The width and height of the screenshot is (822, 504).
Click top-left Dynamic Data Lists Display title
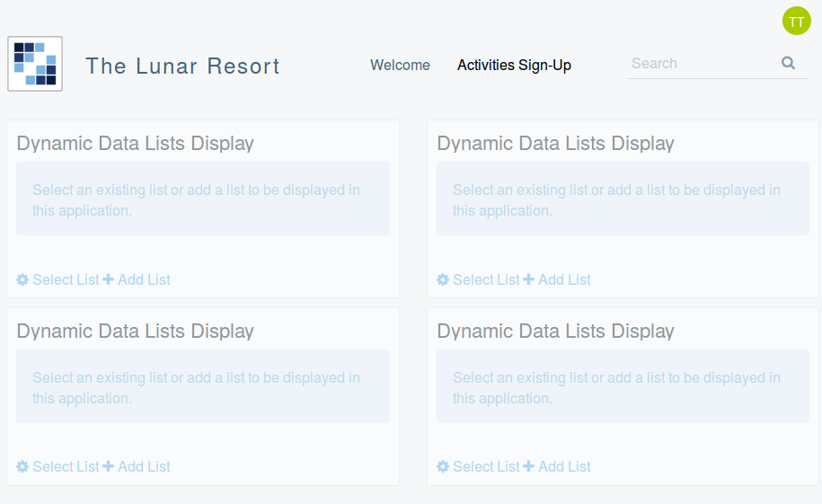tap(136, 143)
